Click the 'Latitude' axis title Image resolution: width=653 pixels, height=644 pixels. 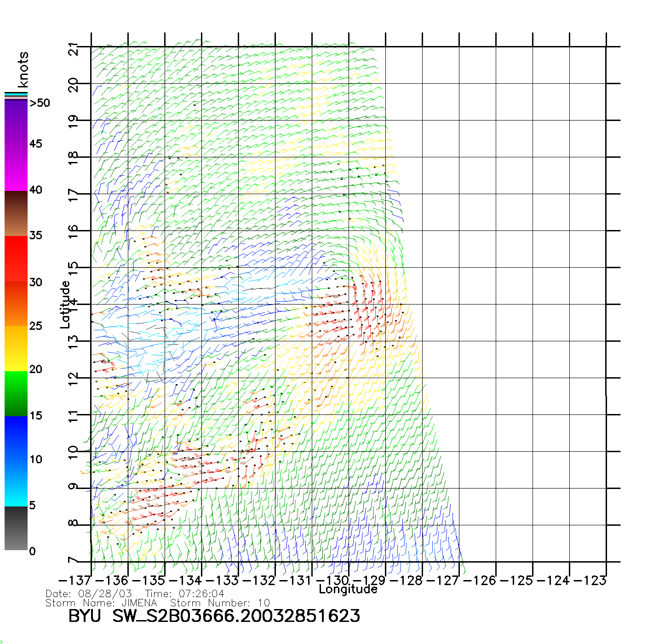point(65,305)
